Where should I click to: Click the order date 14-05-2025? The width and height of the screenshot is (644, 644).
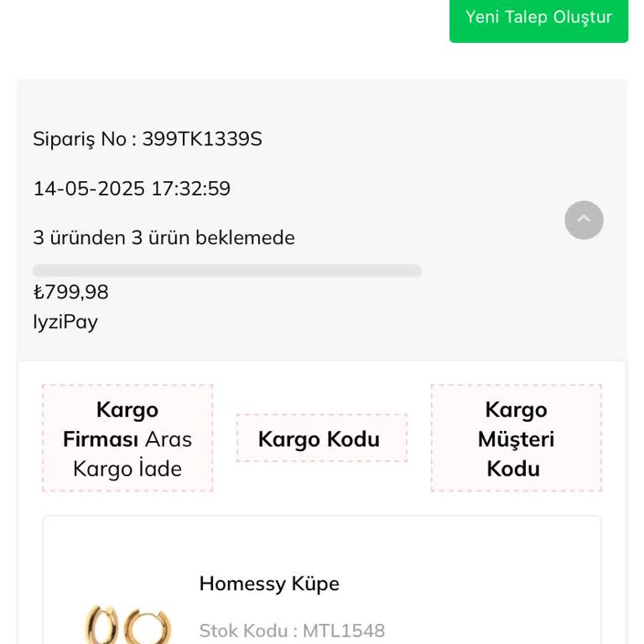coord(89,189)
